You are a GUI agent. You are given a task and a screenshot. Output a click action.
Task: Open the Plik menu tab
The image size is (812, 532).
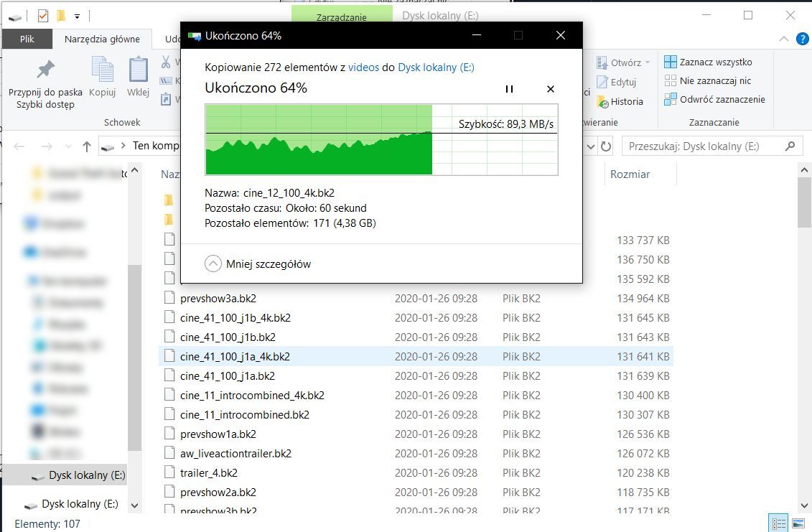(27, 39)
